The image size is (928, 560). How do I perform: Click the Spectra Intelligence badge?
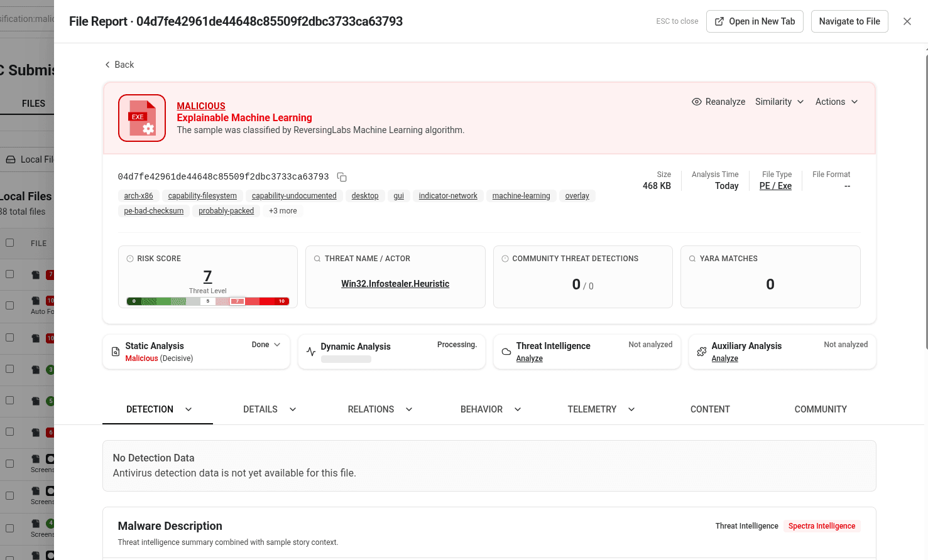point(821,526)
